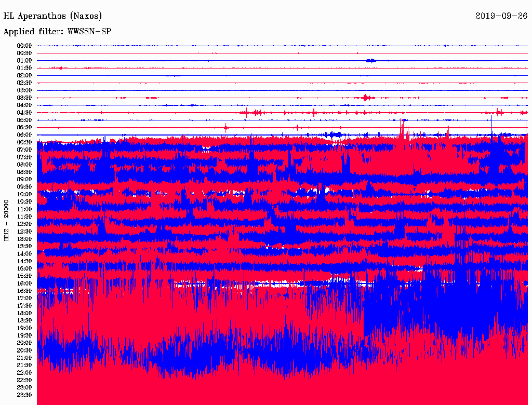Click the '11:00' time label

(x=24, y=209)
